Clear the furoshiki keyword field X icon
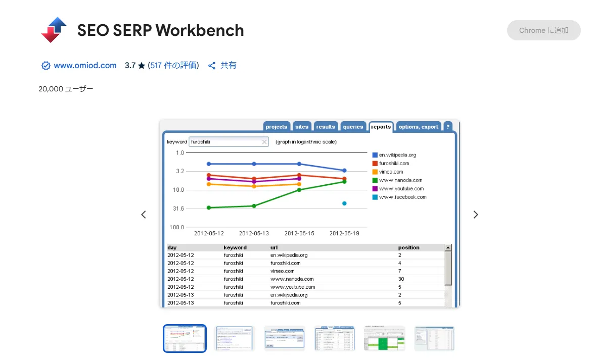This screenshot has height=364, width=593. click(264, 142)
